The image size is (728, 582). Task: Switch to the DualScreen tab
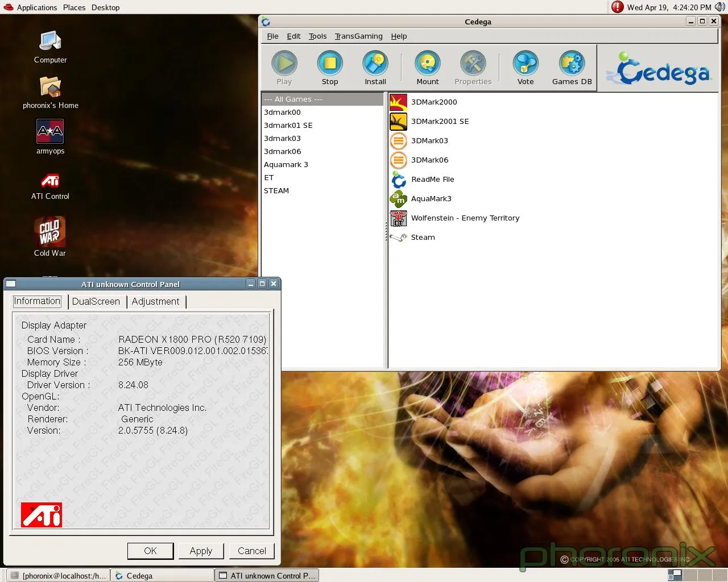pos(96,301)
